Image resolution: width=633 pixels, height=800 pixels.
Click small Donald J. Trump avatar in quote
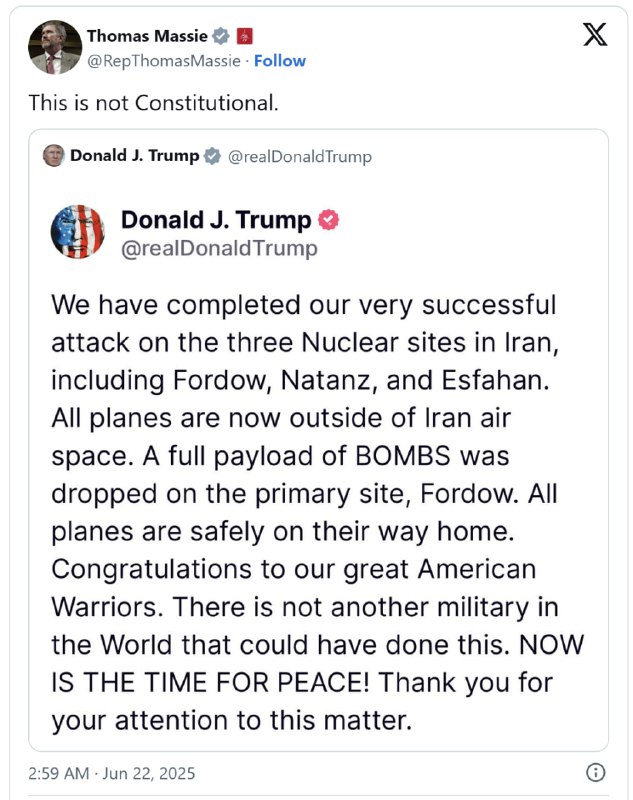tap(54, 156)
